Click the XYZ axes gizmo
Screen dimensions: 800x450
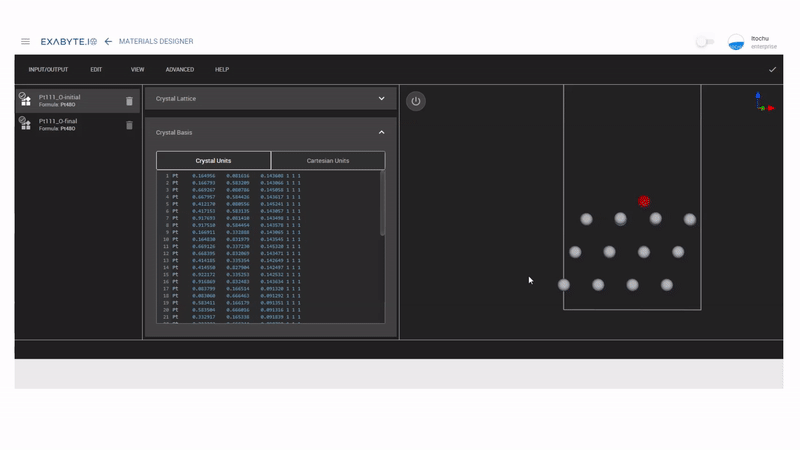pos(764,102)
